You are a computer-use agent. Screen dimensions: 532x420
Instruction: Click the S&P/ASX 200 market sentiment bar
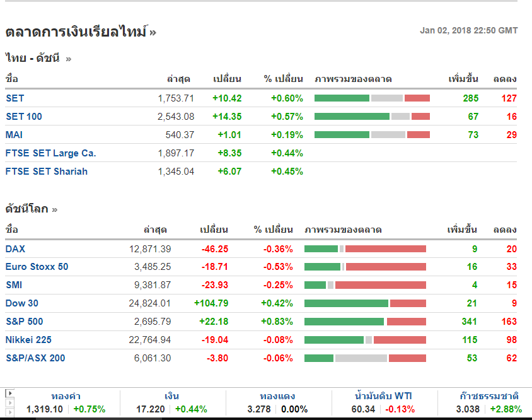(365, 358)
